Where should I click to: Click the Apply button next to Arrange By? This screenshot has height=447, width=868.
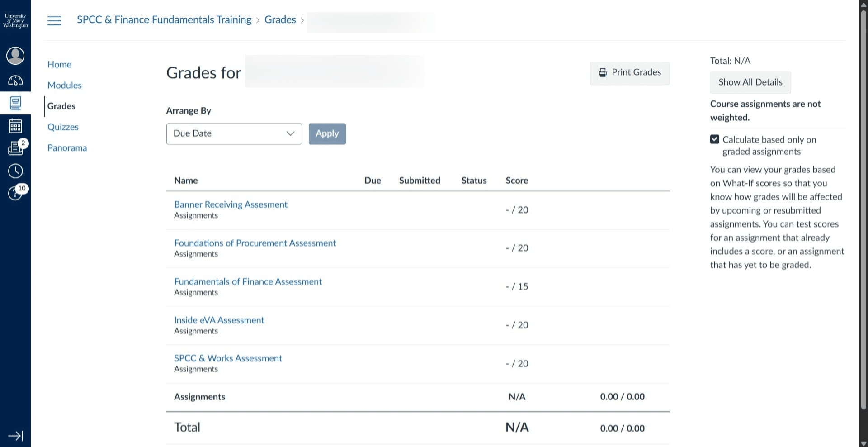click(327, 133)
